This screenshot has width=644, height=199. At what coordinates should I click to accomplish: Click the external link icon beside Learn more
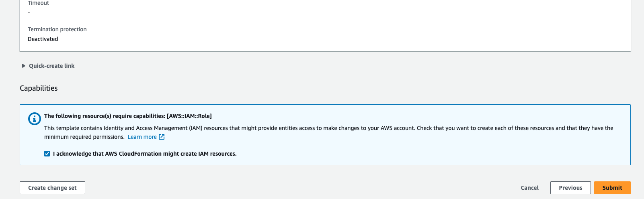click(162, 137)
